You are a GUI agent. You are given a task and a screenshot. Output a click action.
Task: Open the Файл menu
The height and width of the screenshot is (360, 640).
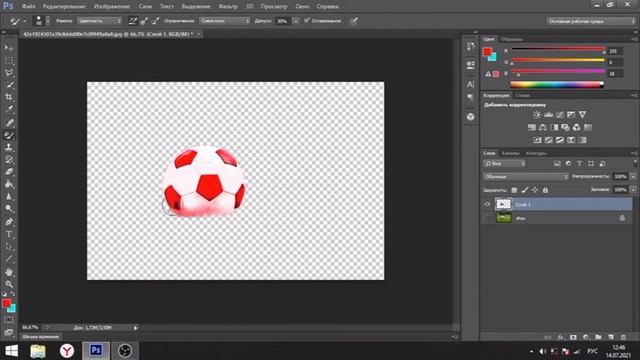(28, 7)
